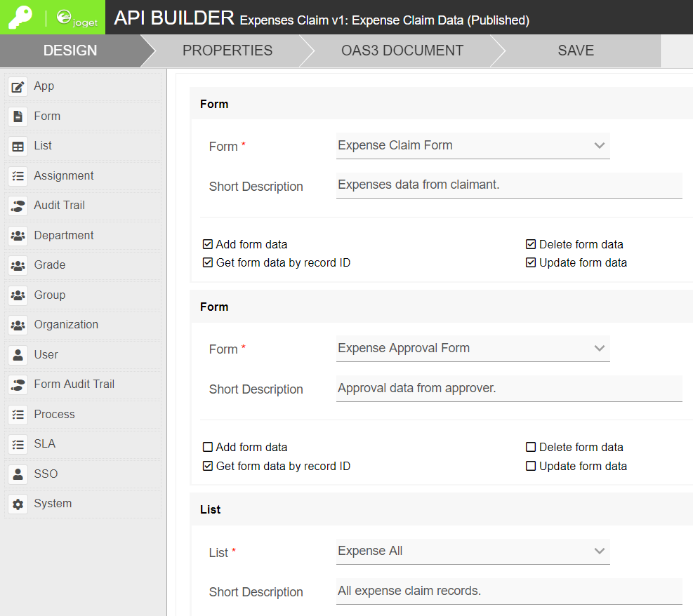Screen dimensions: 693x616
Task: Click the header title 'Expenses Claim v1: Expense Claim Data (Published)'
Action: click(x=385, y=20)
